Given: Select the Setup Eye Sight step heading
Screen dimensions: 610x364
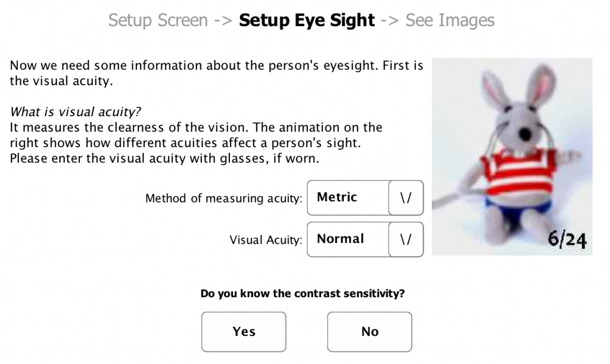Looking at the screenshot, I should 307,21.
